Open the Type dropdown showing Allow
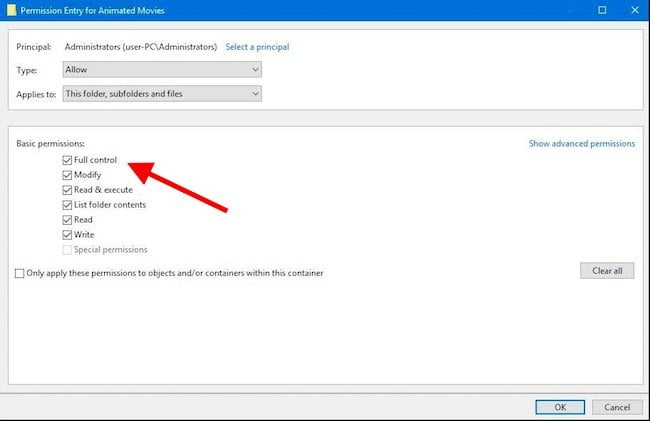The height and width of the screenshot is (421, 650). [162, 70]
